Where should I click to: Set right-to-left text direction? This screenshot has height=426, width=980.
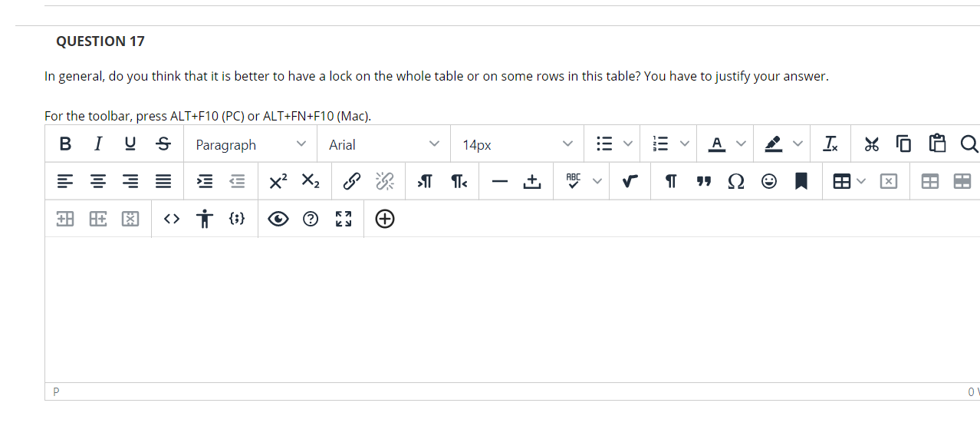(458, 182)
